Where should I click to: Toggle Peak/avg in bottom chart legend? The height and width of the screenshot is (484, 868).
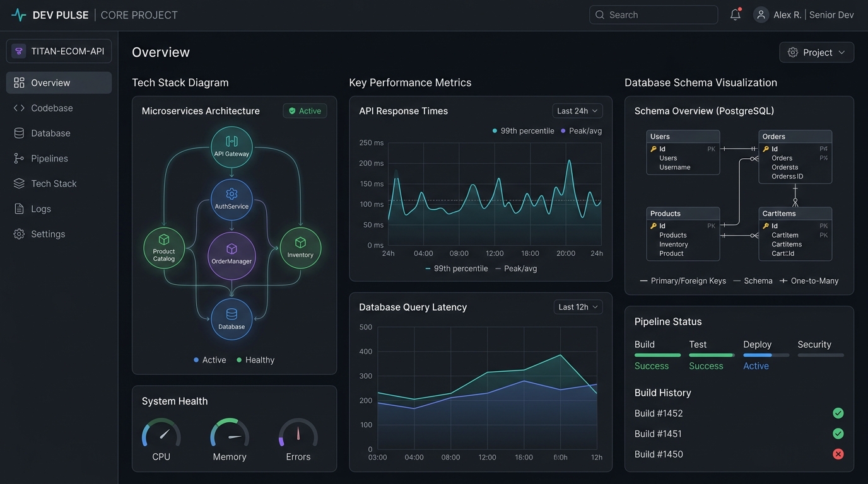click(516, 268)
